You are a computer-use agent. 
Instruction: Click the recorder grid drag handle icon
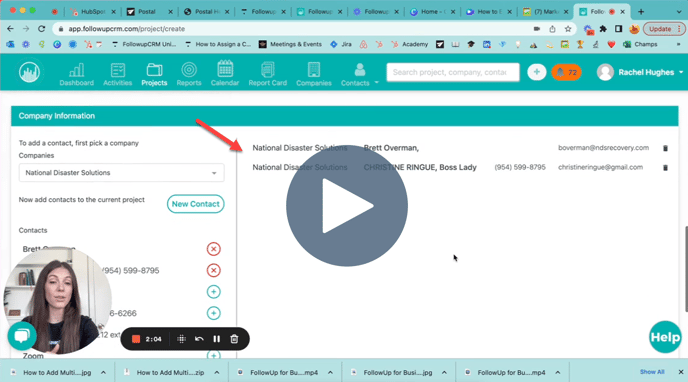(x=181, y=339)
